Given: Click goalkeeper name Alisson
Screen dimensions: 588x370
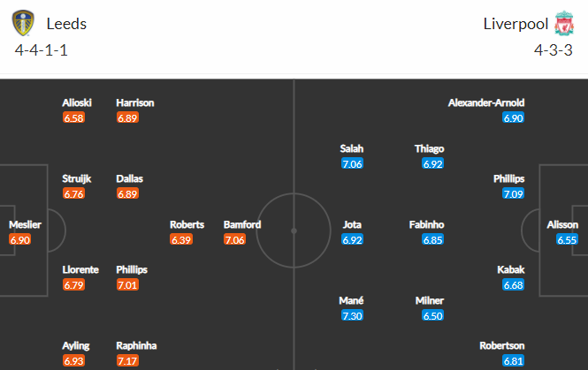Looking at the screenshot, I should pyautogui.click(x=562, y=224).
